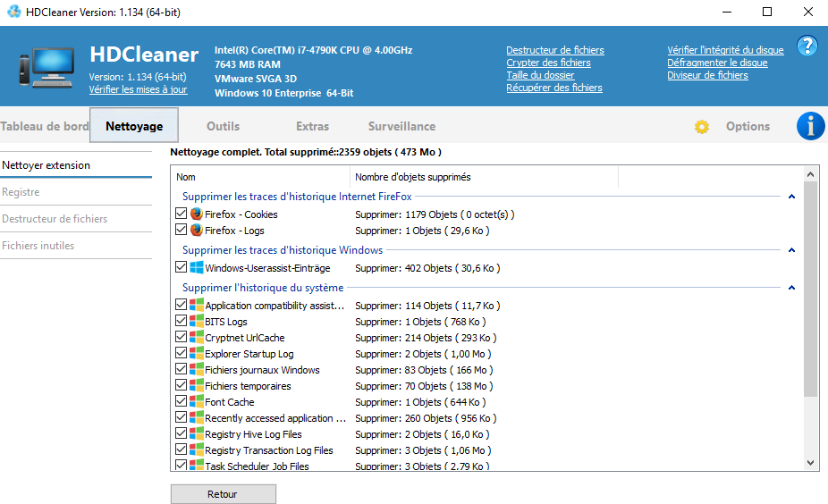Viewport: 828px width, 504px height.
Task: Click the yellow gear Options icon
Action: (x=702, y=127)
